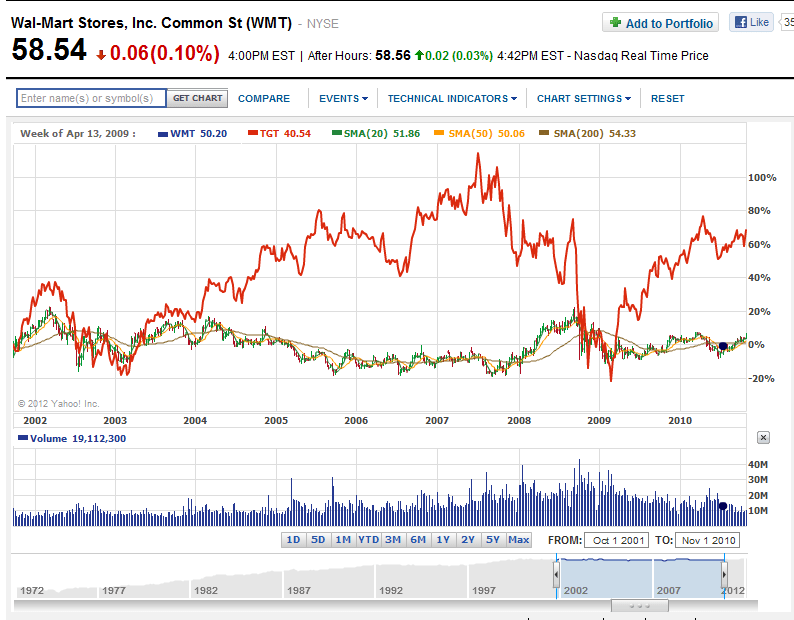Click the horizontal scrollbar thumb at bottom
Viewport: 794px width, 620px height.
tap(640, 605)
